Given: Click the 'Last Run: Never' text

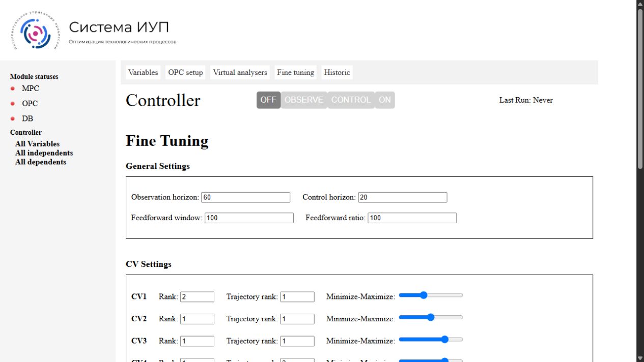Looking at the screenshot, I should pos(526,100).
